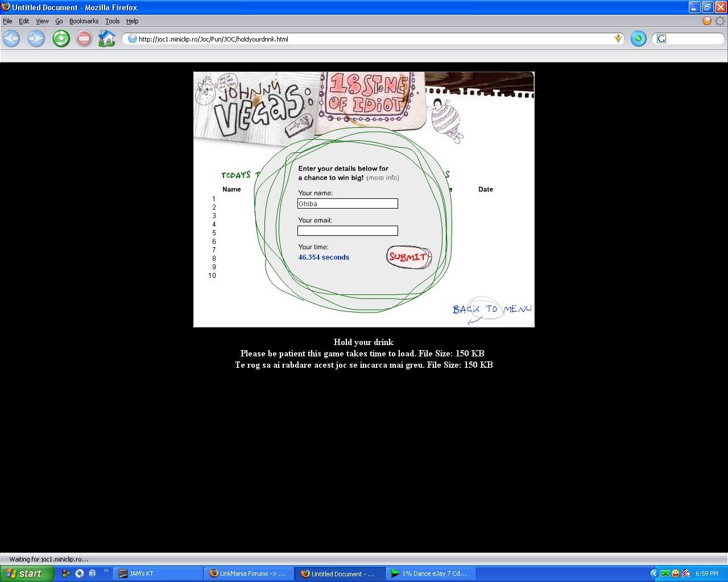This screenshot has height=582, width=728.
Task: Click the 46.354 seconds time value
Action: click(324, 257)
